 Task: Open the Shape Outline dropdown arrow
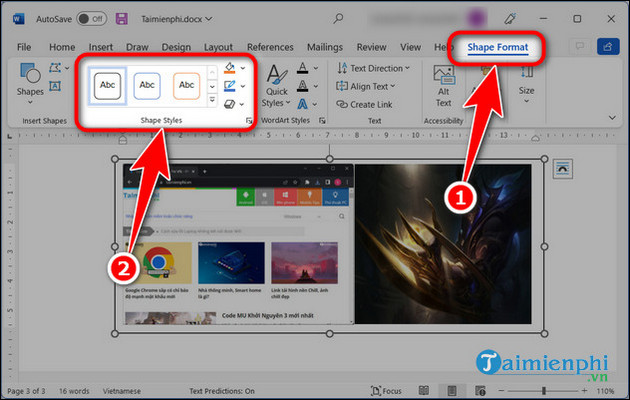coord(243,86)
